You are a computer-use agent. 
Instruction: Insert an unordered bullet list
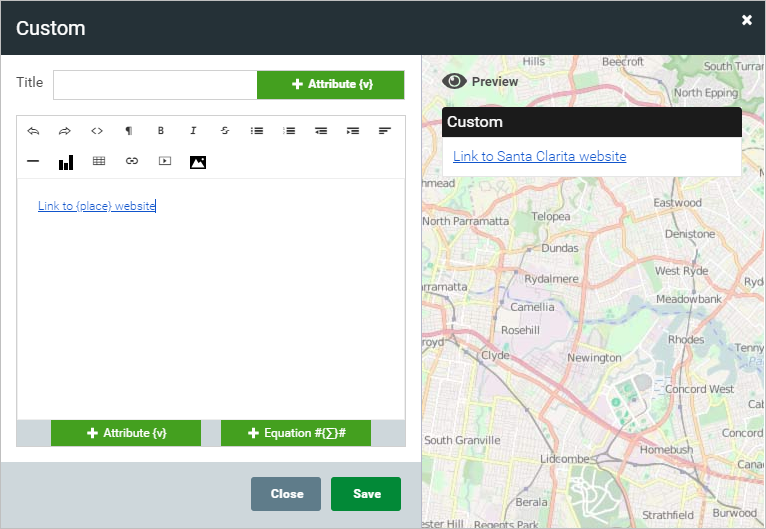pos(257,131)
